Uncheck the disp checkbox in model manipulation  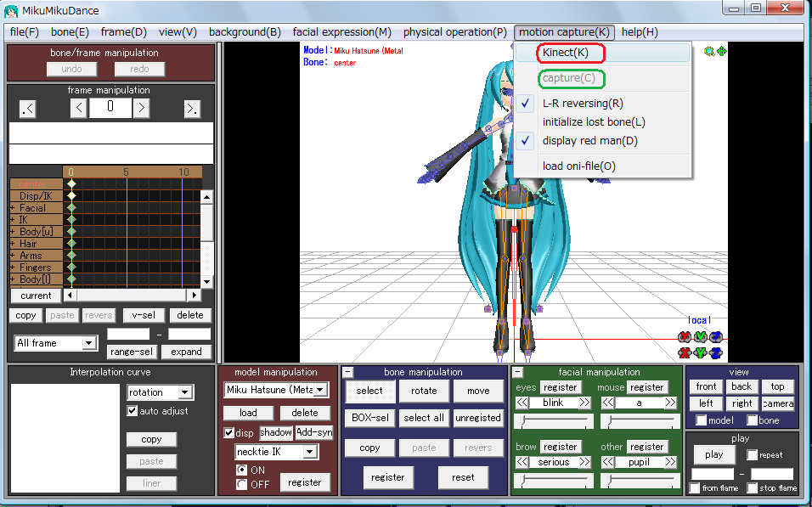[228, 432]
